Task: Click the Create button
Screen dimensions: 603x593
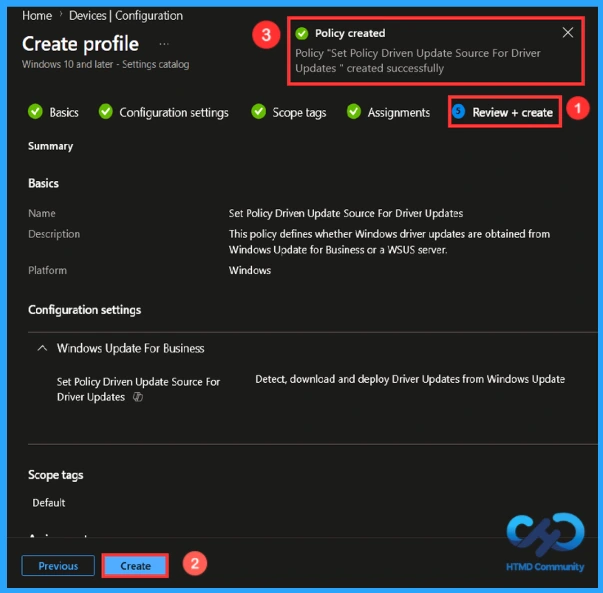Action: click(135, 565)
